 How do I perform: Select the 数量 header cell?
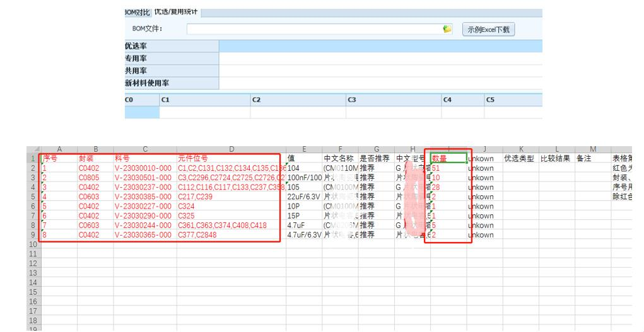[448, 159]
